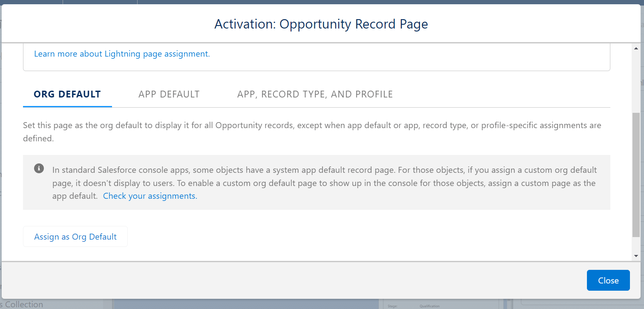Select the ORG DEFAULT tab
644x309 pixels.
(x=67, y=94)
